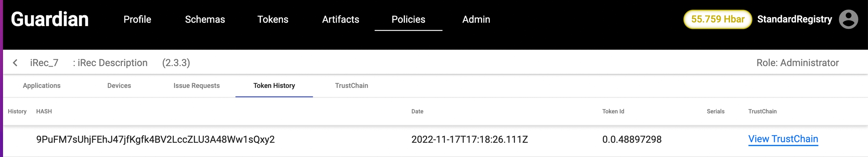Open the Admin menu
Viewport: 868px width, 157px height.
point(476,19)
